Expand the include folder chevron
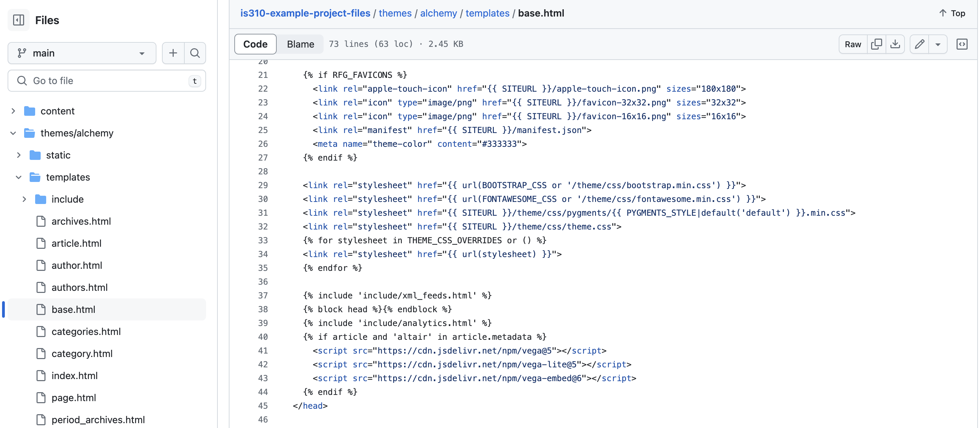The width and height of the screenshot is (980, 428). [x=24, y=199]
